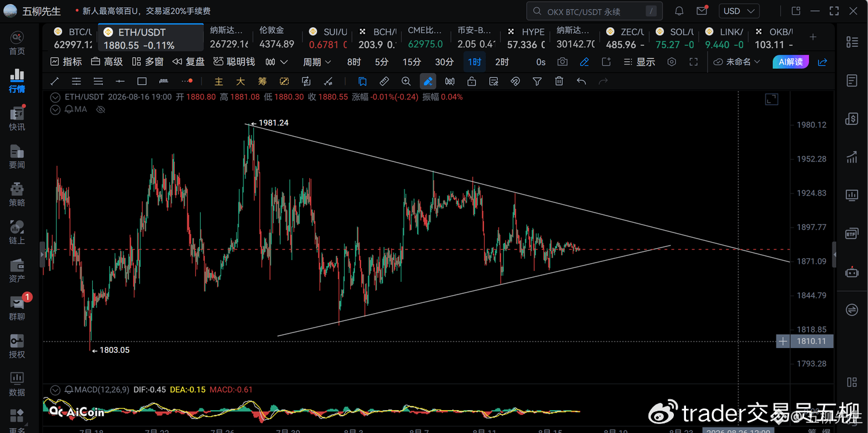
Task: Open the 未命名 layout name dropdown
Action: pyautogui.click(x=737, y=62)
